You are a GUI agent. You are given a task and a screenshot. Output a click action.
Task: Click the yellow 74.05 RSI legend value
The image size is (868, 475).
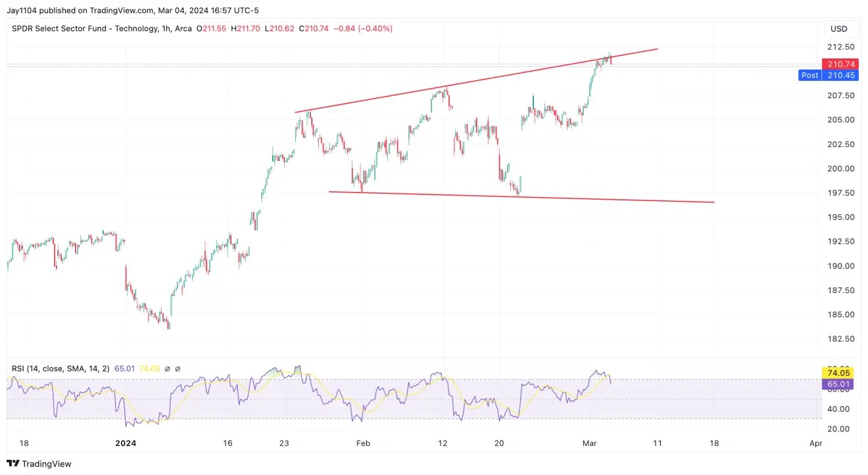149,369
